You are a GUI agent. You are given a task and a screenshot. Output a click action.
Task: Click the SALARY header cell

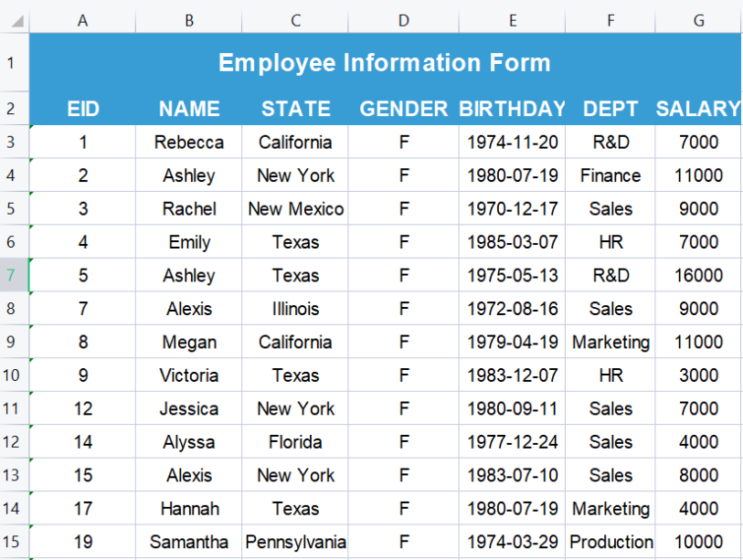tap(698, 110)
